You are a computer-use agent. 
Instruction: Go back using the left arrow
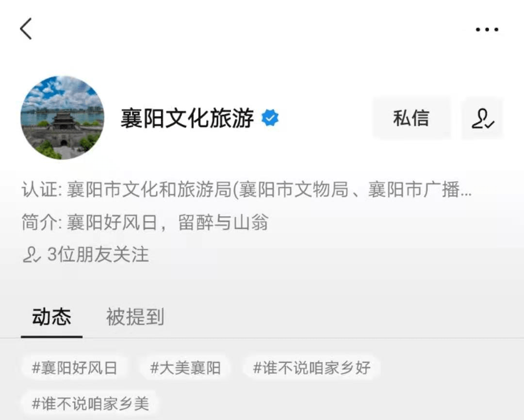coord(26,29)
